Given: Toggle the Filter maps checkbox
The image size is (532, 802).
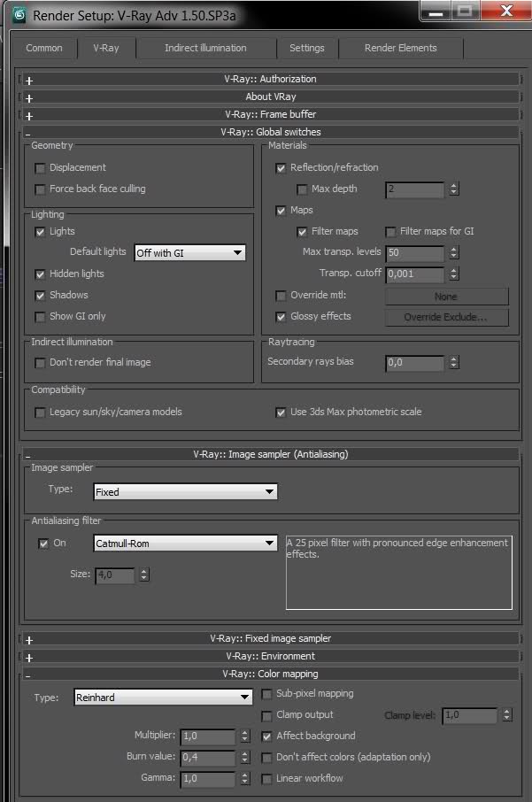Looking at the screenshot, I should click(x=302, y=232).
